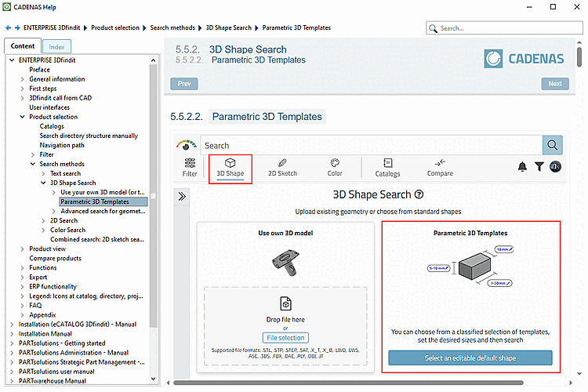Open PARTsolutions user manual tree item

click(56, 372)
